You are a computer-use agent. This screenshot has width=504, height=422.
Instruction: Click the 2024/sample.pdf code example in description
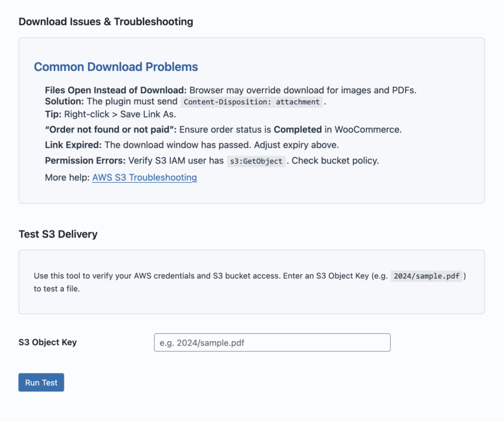click(427, 276)
